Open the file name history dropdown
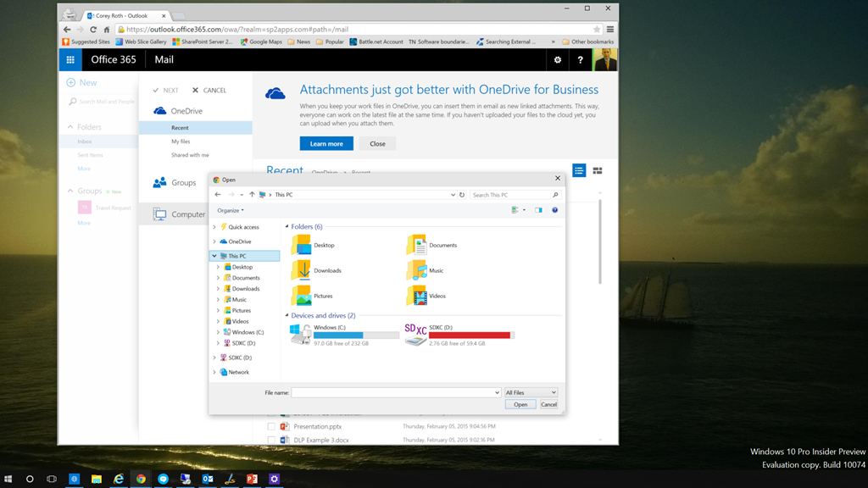Image resolution: width=868 pixels, height=488 pixels. [x=497, y=392]
